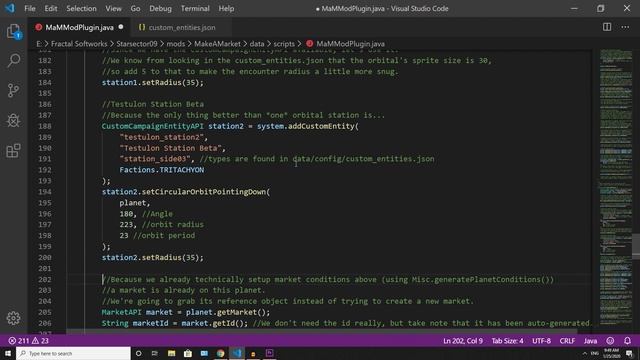
Task: Open Premiere Pro from the taskbar
Action: tap(269, 353)
